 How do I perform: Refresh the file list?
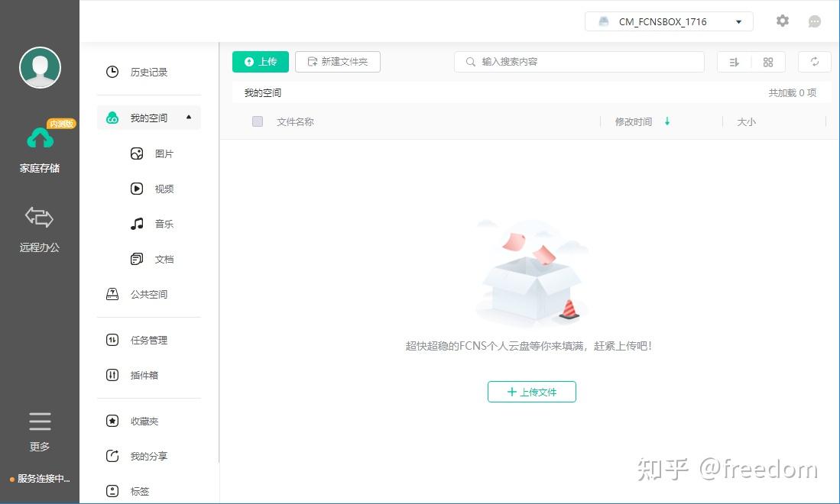pos(814,62)
